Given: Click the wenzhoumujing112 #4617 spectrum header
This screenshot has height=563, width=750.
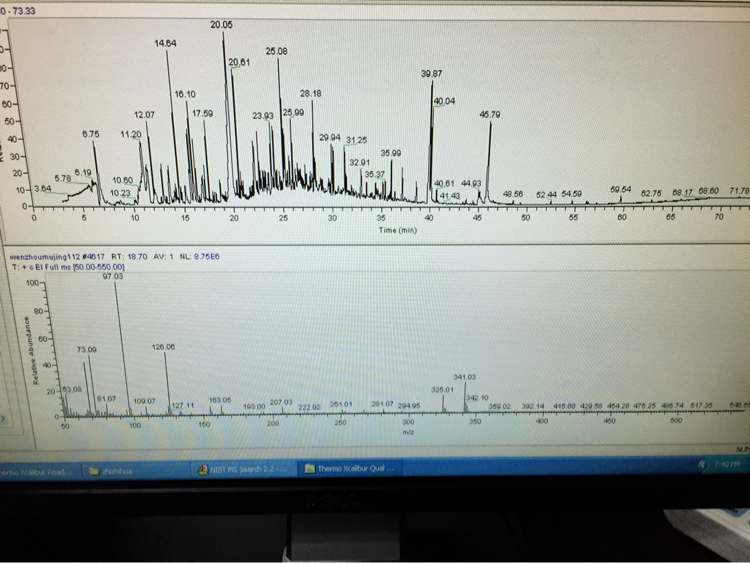Looking at the screenshot, I should [57, 257].
